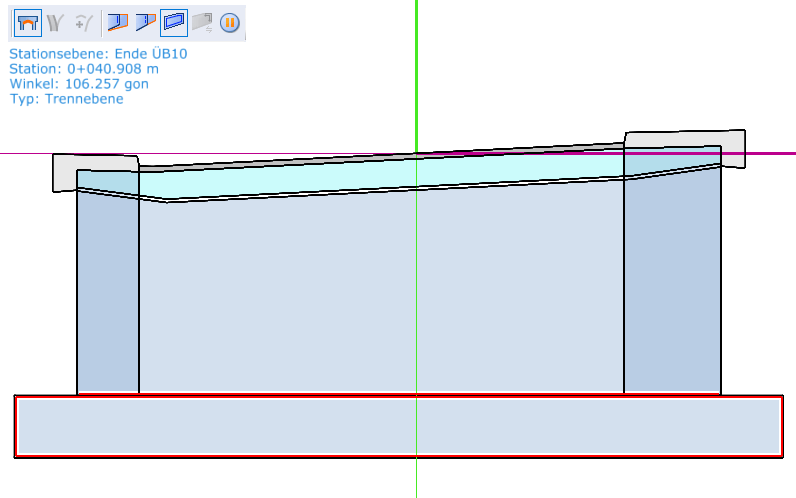The image size is (796, 498).
Task: Select the red-outlined foundation slab
Action: coord(399,426)
